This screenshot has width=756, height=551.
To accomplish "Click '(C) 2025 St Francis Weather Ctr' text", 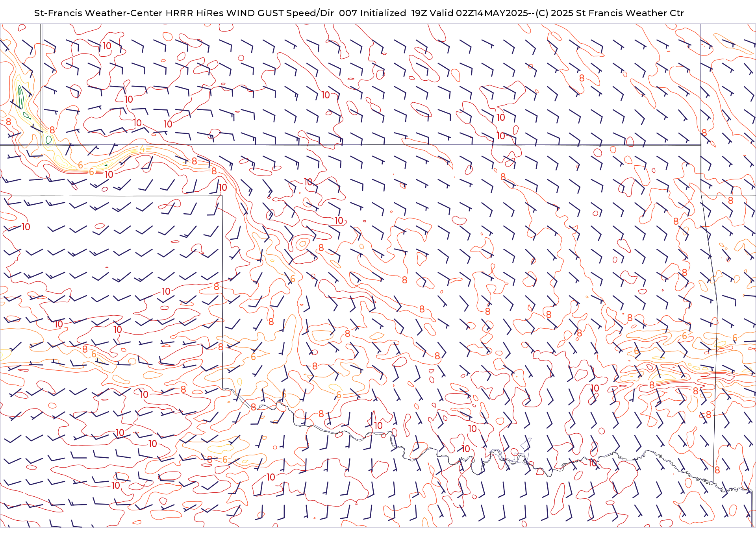I will (x=610, y=13).
